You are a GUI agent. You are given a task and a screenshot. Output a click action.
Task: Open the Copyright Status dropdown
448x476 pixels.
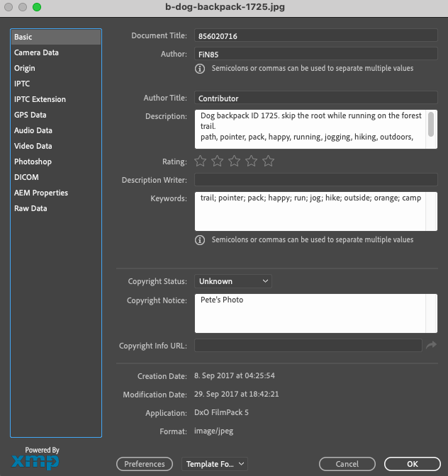(x=233, y=281)
